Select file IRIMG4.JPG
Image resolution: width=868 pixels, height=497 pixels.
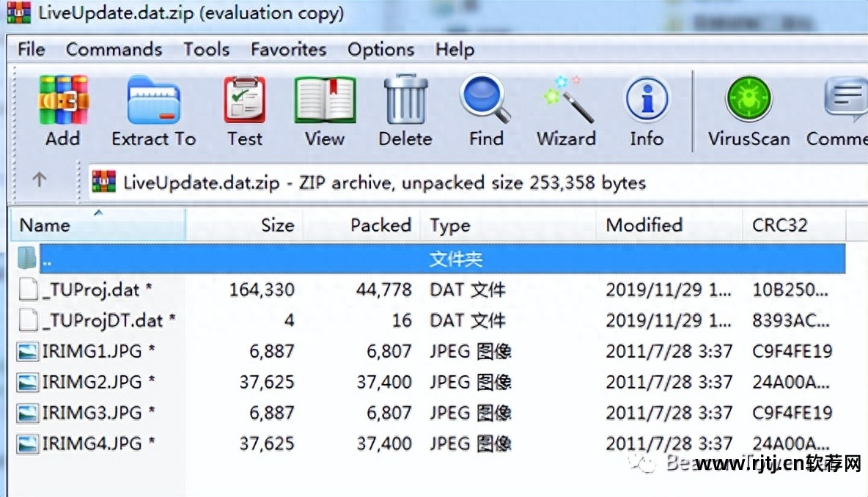click(x=98, y=444)
